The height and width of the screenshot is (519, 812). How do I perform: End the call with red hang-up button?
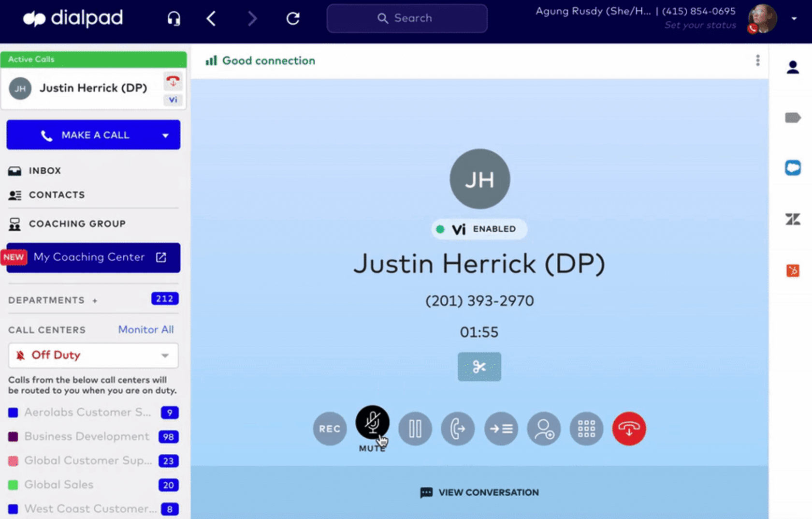[629, 429]
